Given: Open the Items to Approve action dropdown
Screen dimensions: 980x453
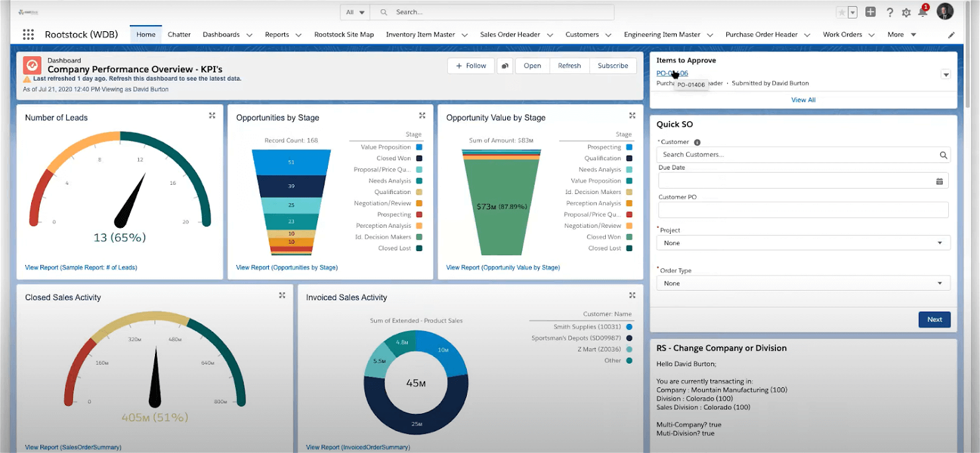Looking at the screenshot, I should pyautogui.click(x=946, y=75).
